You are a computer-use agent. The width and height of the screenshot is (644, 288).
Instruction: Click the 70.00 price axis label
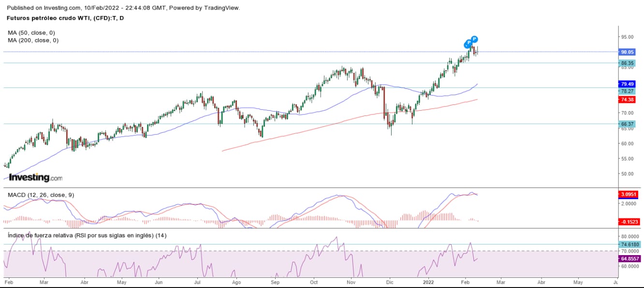tap(628, 113)
